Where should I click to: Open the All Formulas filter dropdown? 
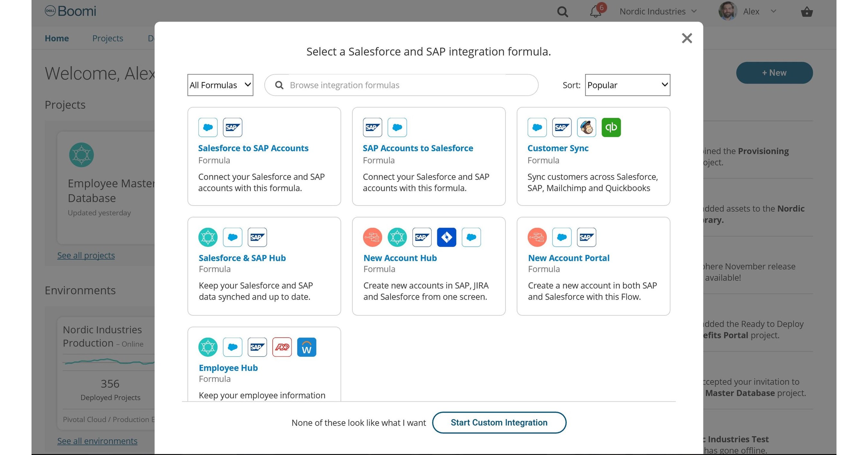220,85
